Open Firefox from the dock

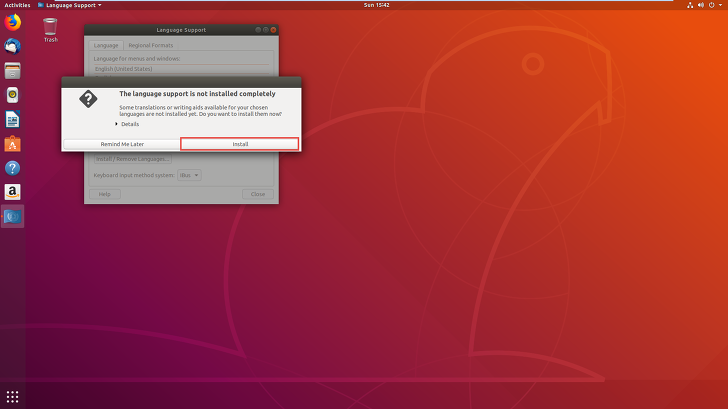point(13,22)
